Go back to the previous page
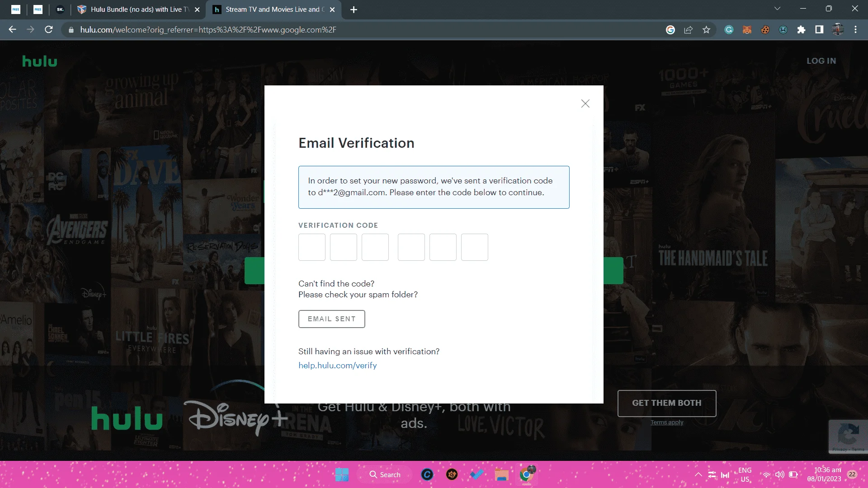Viewport: 868px width, 488px height. coord(12,30)
